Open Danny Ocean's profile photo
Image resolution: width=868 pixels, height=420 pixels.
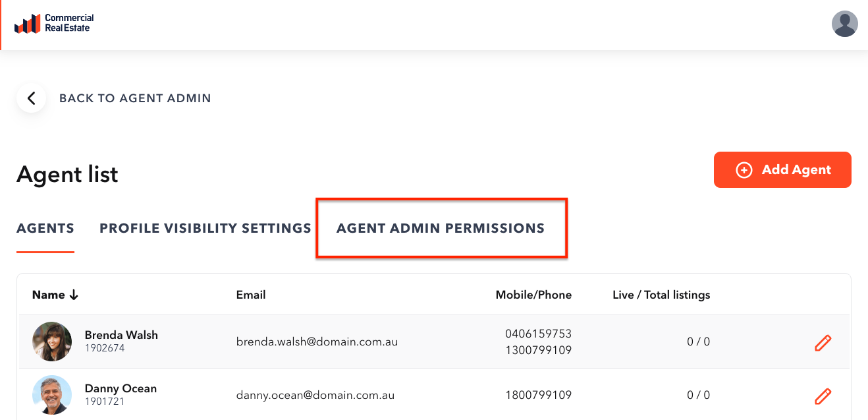[52, 395]
